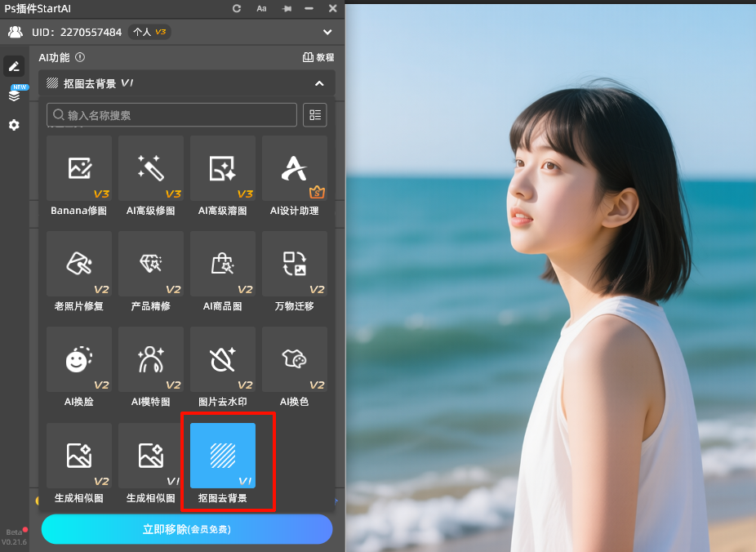Screen dimensions: 756x552
Task: Click the 立即移除 button
Action: [x=187, y=529]
